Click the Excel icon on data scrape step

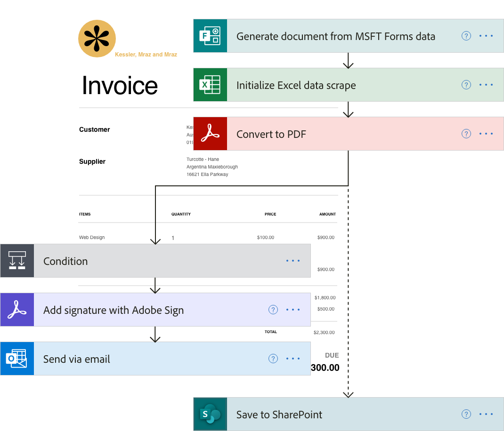(x=210, y=85)
